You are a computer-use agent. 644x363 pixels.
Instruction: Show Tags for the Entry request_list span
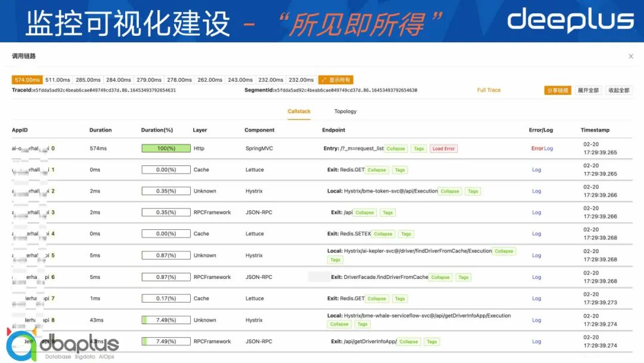pos(419,149)
